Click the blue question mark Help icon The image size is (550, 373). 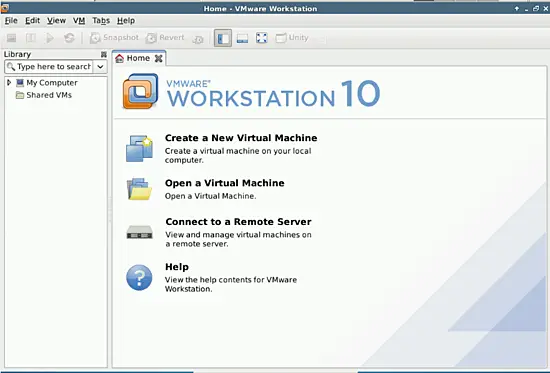coord(139,278)
